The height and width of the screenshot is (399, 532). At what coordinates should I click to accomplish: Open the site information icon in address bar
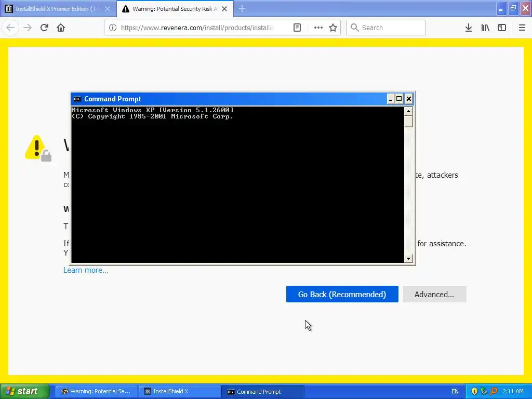(113, 28)
